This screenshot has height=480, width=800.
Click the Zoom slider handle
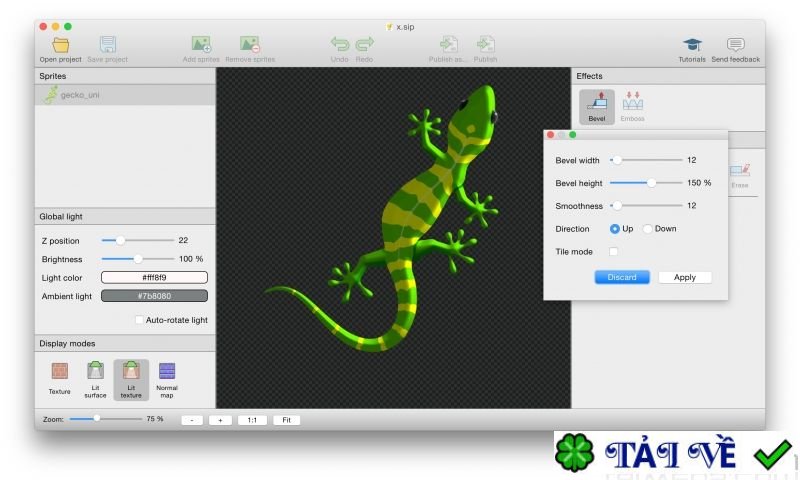96,419
